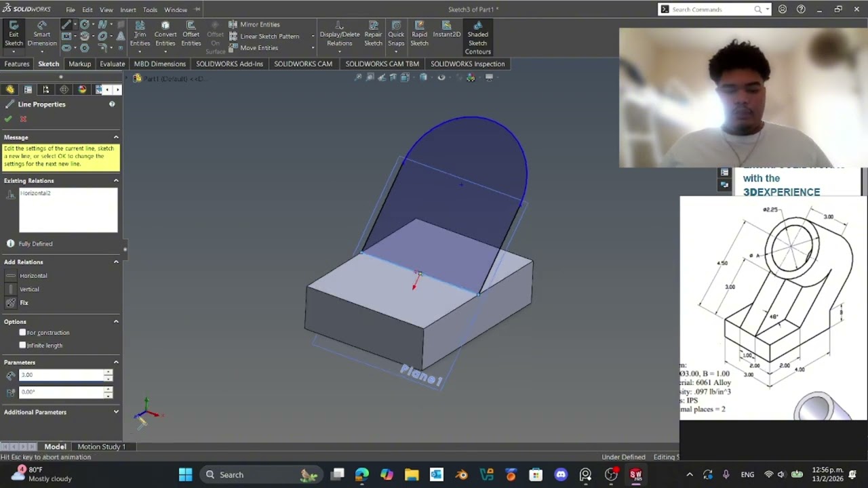Enable the Infinite length checkbox

[23, 346]
